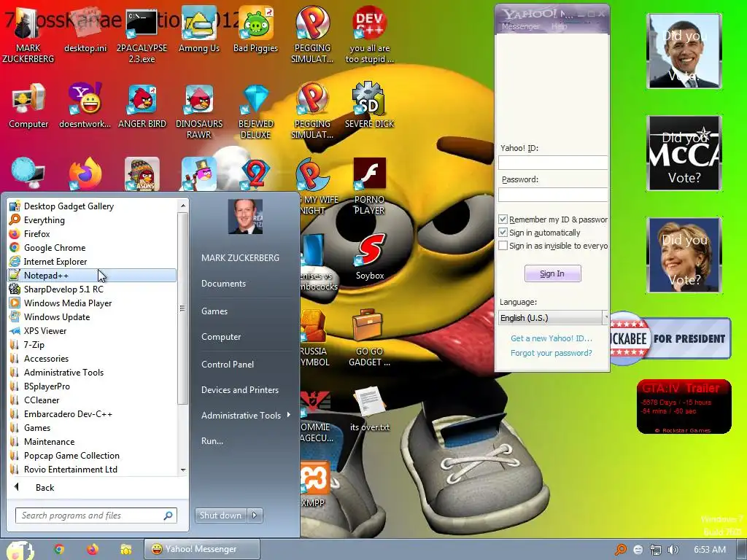Click the Chrome icon in the taskbar

coord(59,549)
